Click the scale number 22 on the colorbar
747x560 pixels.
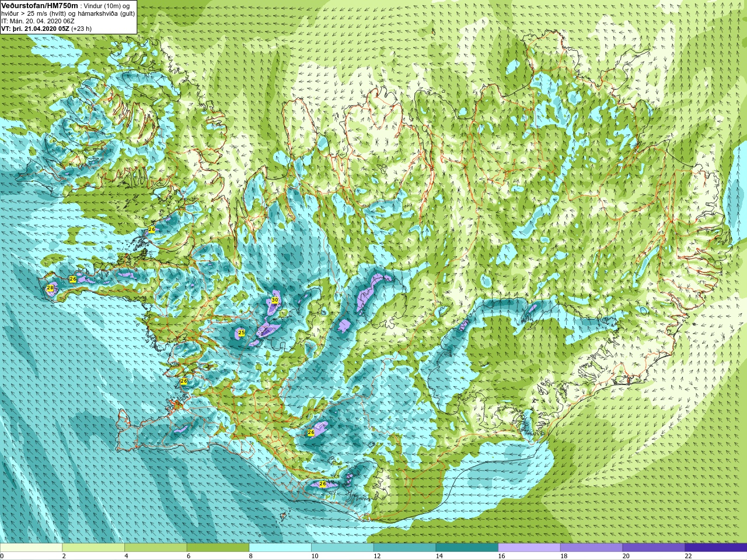688,556
